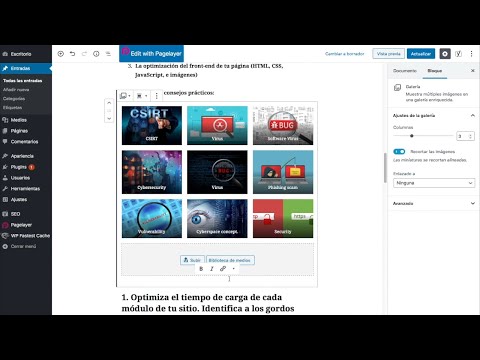
Task: Open content structure info icon
Action: (x=96, y=54)
